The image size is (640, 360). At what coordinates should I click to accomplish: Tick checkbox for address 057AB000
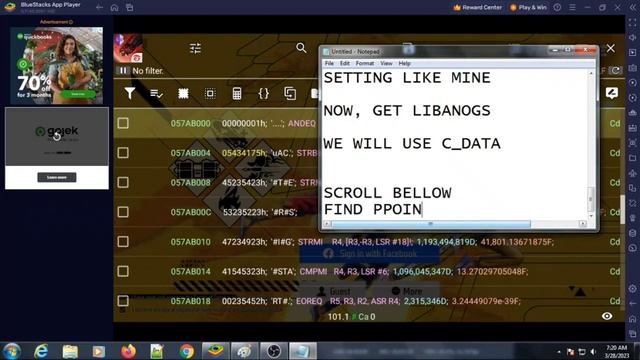123,123
